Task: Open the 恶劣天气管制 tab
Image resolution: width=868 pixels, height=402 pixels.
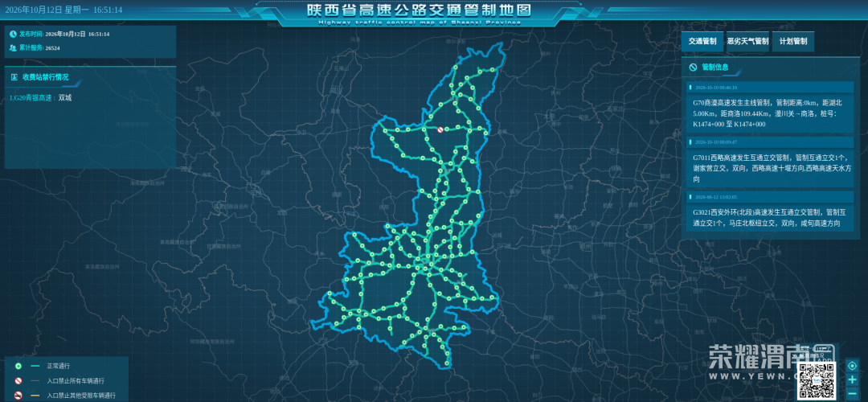Action: (748, 42)
